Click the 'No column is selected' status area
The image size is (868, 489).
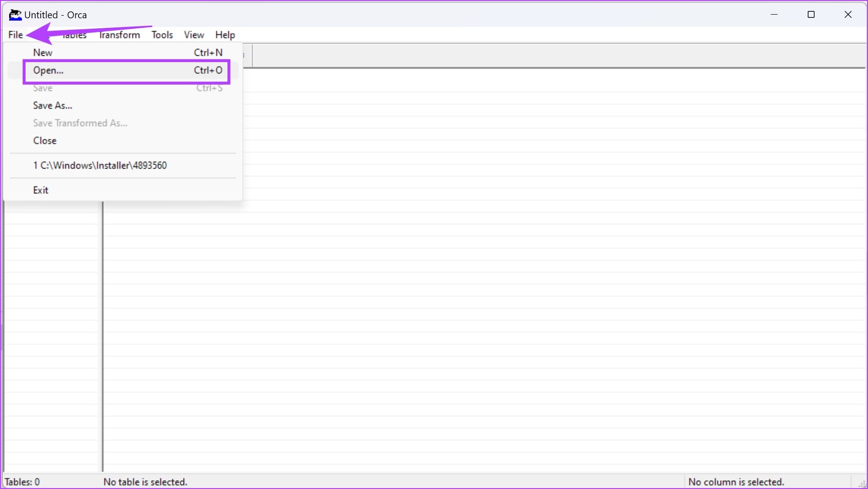pyautogui.click(x=736, y=481)
